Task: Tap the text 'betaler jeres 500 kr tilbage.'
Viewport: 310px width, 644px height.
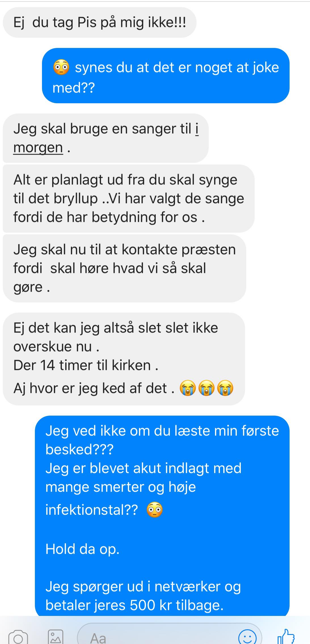Action: point(134,605)
